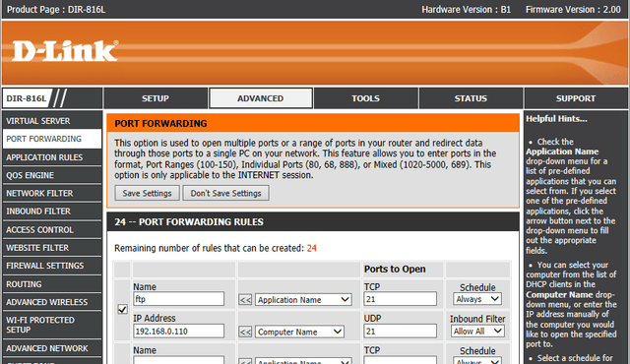Open the Inbound Filter Allow All dropdown
This screenshot has width=630, height=364.
point(477,332)
